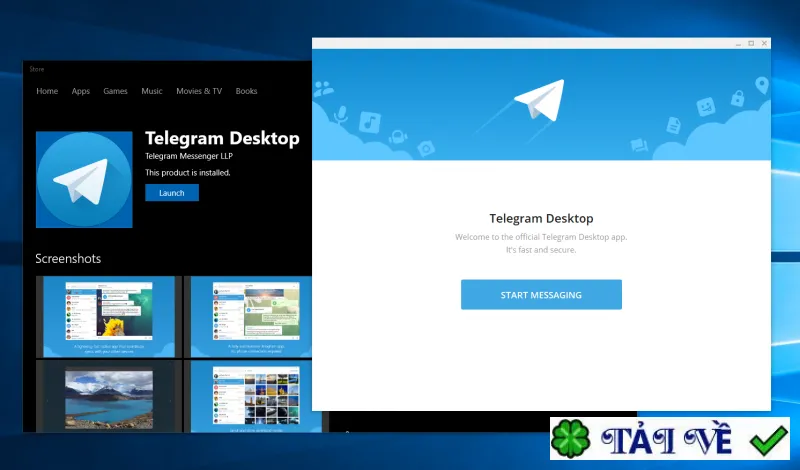Viewport: 800px width, 470px height.
Task: Go to the Games section
Action: 115,91
